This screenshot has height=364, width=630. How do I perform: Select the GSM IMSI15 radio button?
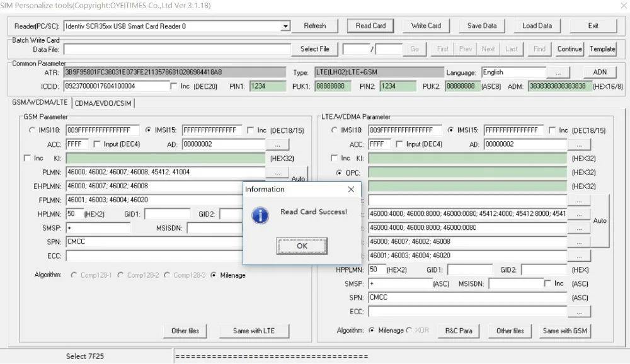coord(148,130)
